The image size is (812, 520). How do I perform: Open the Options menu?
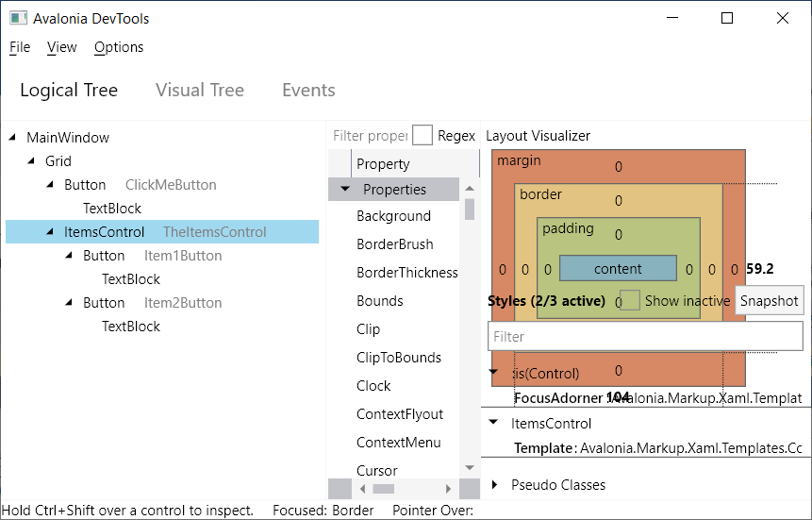[119, 47]
